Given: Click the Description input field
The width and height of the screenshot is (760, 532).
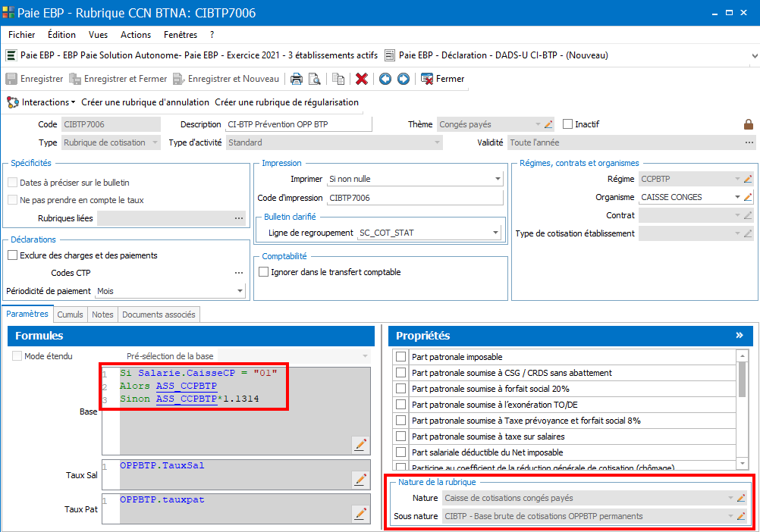Looking at the screenshot, I should [x=299, y=124].
